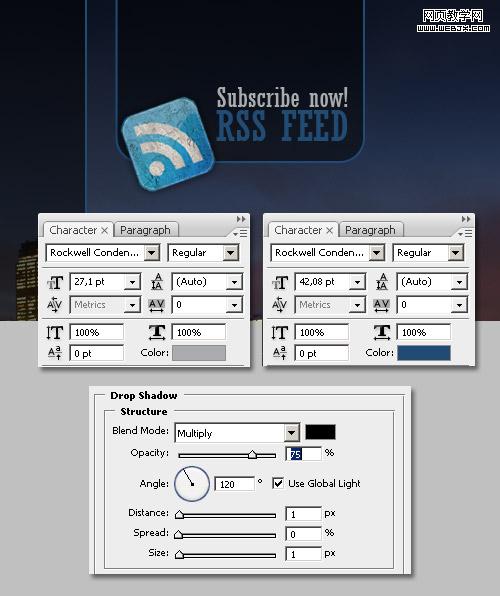Click Size slider handle

coord(179,555)
